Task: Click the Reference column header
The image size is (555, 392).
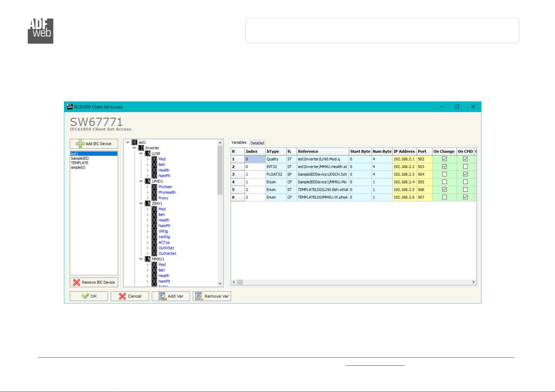Action: coord(323,151)
